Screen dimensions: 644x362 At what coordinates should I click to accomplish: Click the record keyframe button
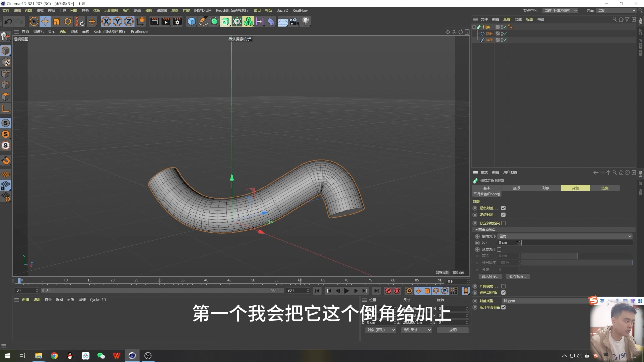point(388,291)
